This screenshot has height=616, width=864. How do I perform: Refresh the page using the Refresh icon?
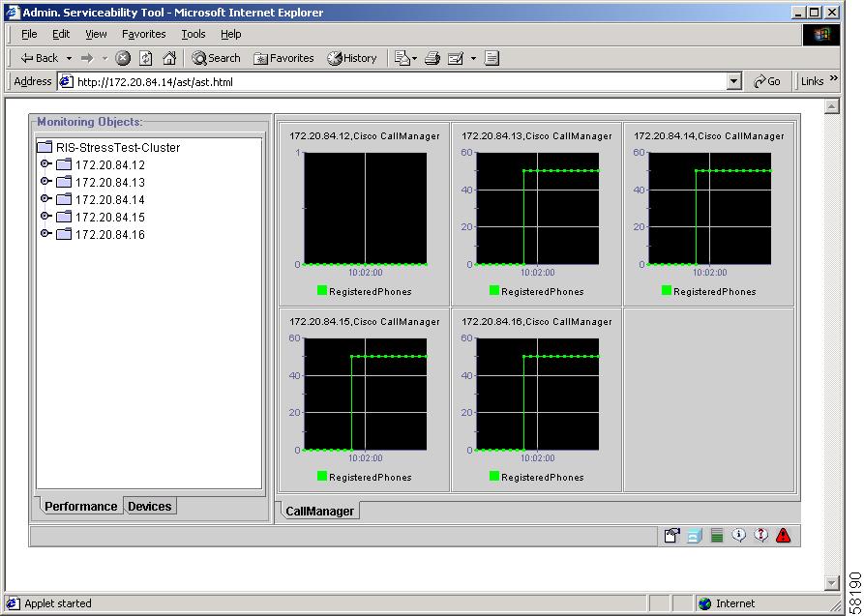pyautogui.click(x=146, y=58)
